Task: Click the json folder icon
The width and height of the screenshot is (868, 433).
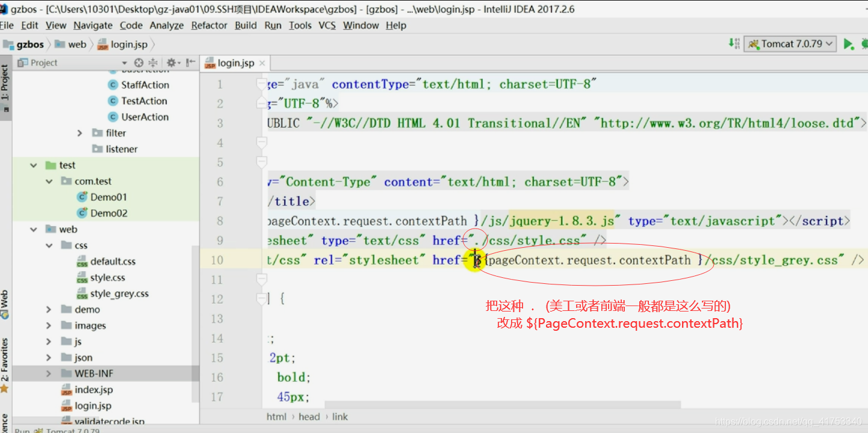Action: [66, 357]
